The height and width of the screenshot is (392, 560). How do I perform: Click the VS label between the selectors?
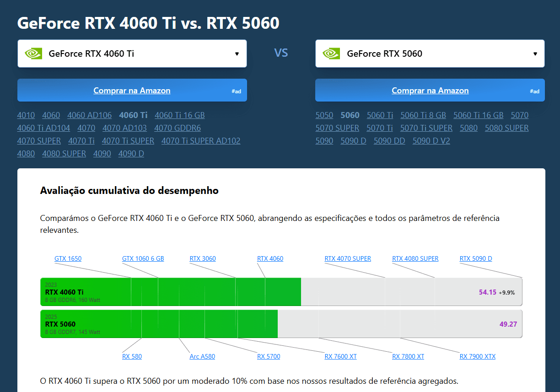tap(281, 53)
